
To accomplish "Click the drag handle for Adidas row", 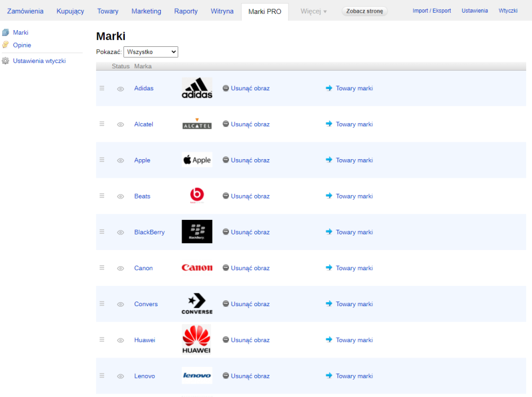I will tap(102, 88).
